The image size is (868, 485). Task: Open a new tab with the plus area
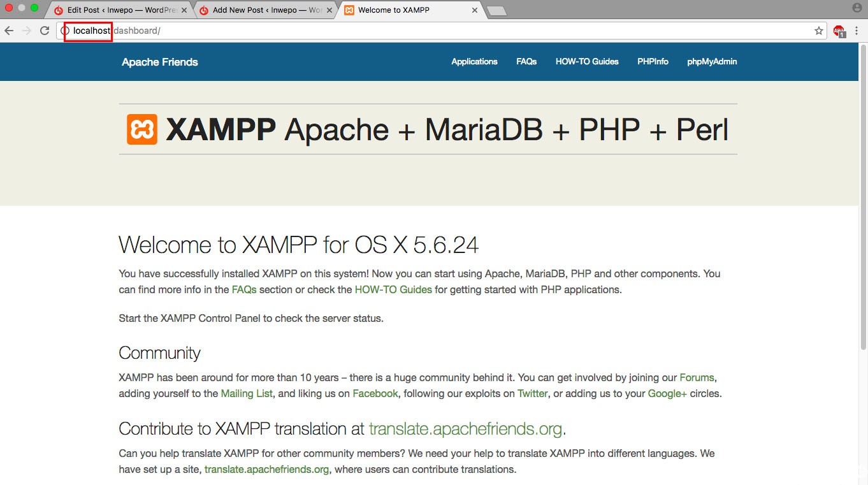(x=496, y=10)
